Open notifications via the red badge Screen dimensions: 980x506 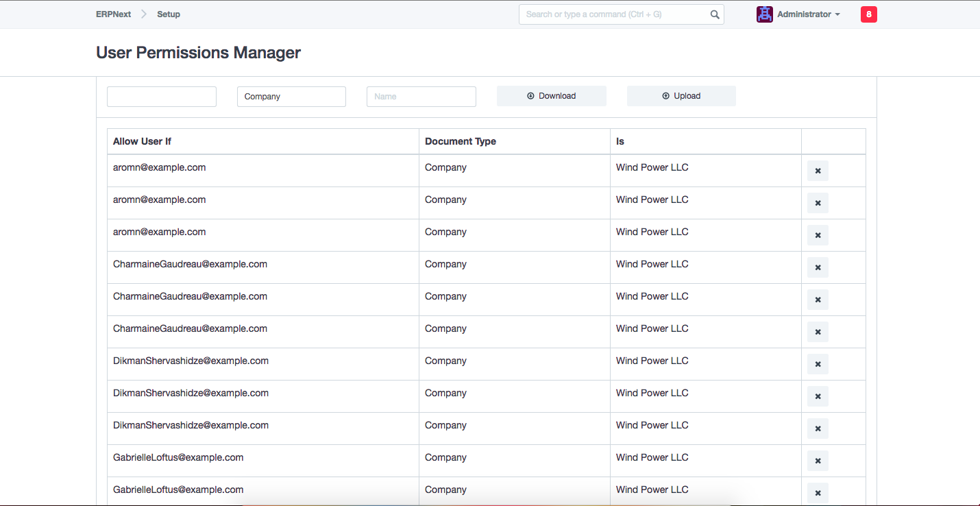(868, 14)
